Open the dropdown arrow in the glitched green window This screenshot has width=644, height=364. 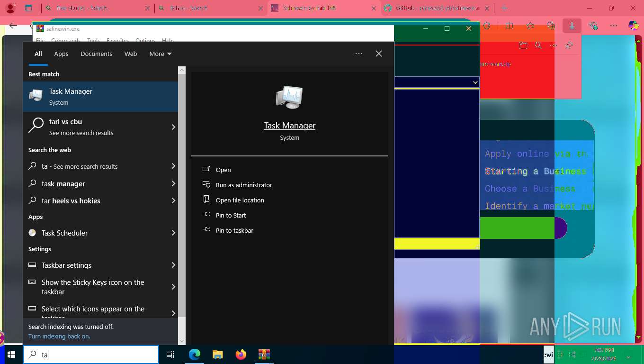[x=475, y=82]
